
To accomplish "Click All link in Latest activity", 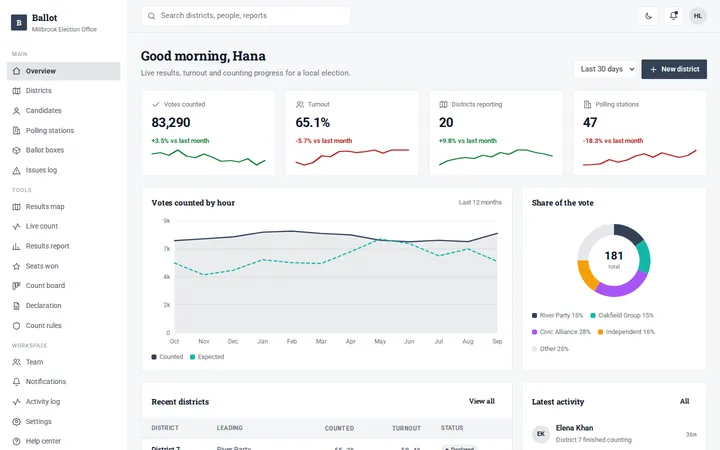I will point(684,401).
